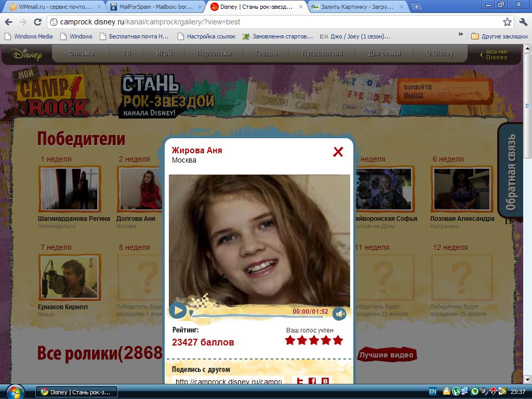Open the Замовлення стартов bookmark
532x399 pixels.
click(277, 36)
